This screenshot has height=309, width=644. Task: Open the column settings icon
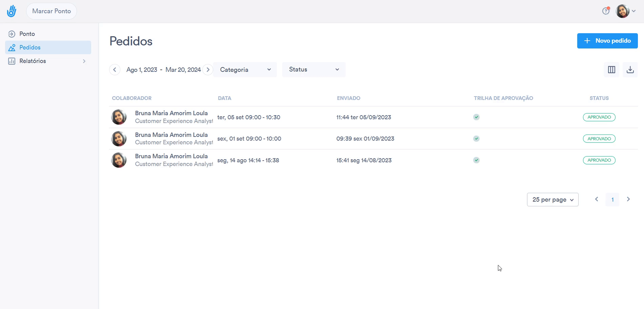point(611,70)
